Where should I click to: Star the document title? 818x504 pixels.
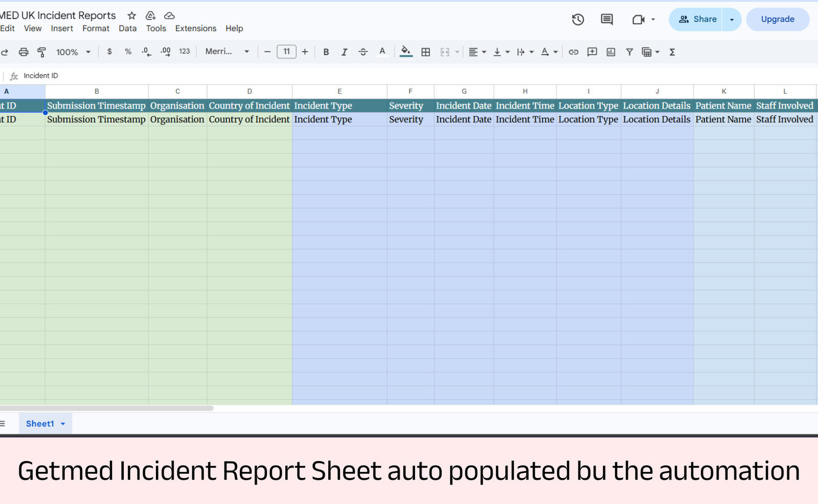click(132, 15)
